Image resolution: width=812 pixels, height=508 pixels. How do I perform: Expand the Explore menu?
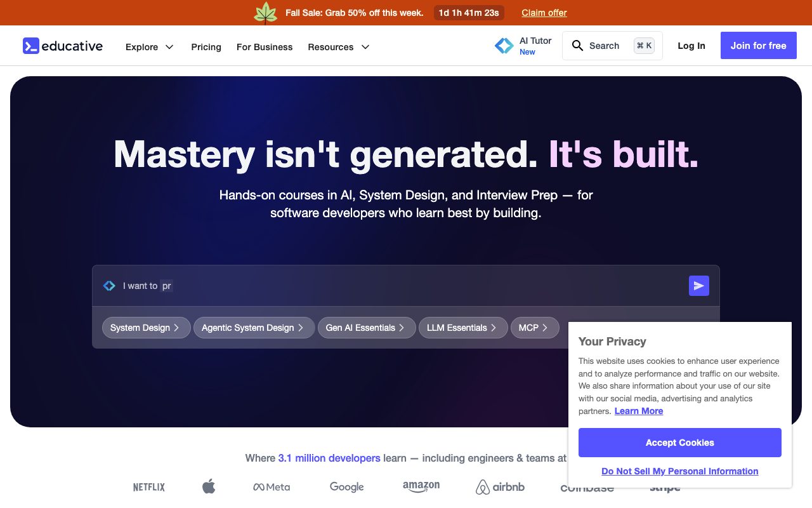(x=150, y=47)
